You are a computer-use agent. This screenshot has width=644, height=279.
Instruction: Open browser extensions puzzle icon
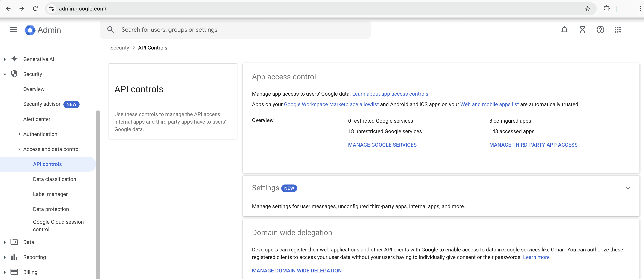click(606, 9)
